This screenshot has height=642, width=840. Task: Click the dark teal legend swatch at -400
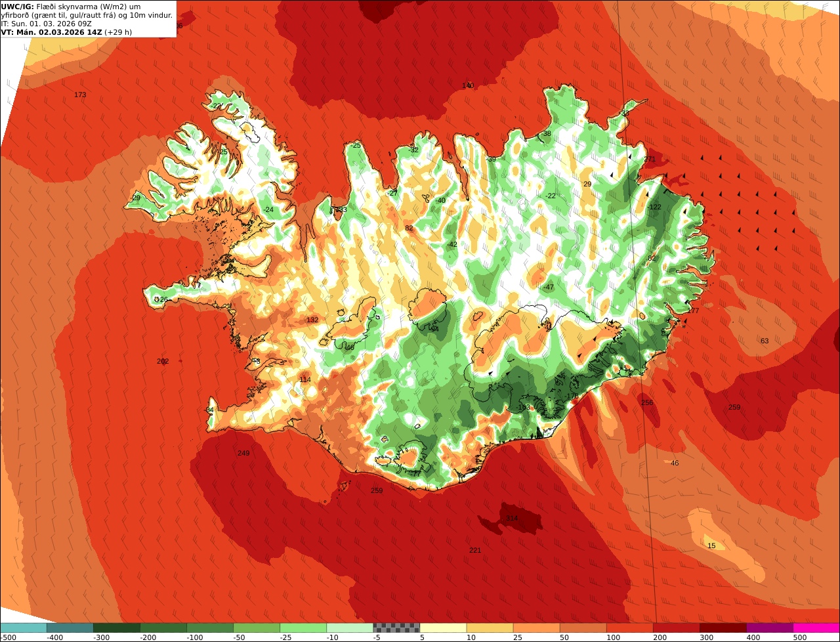tap(70, 628)
